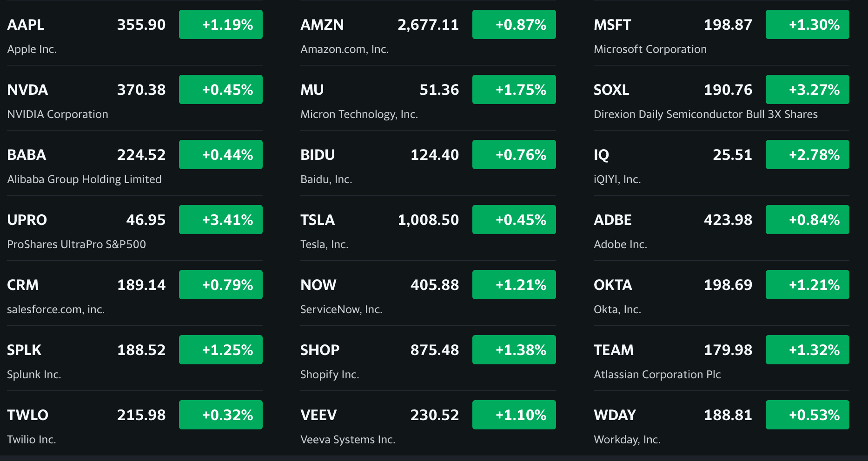Click the +1.75% badge for MU

[514, 90]
